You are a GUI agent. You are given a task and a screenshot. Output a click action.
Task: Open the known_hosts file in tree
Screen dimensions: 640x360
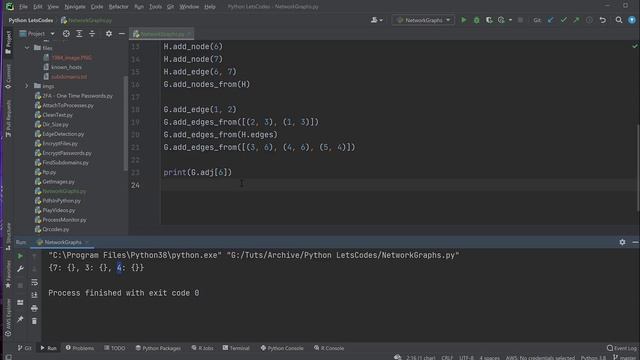pyautogui.click(x=62, y=67)
